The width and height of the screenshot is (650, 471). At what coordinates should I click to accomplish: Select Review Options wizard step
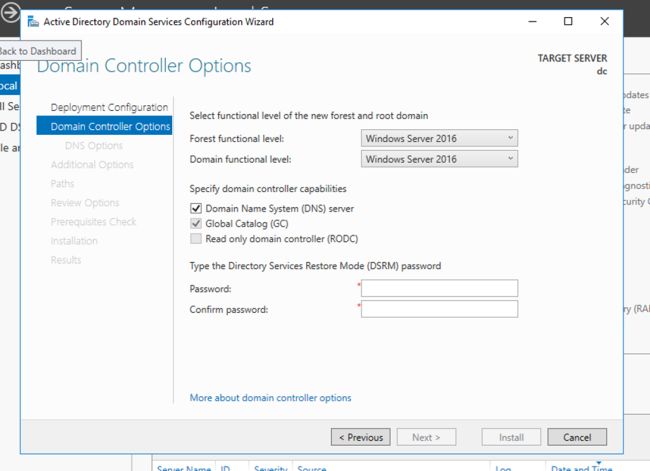tap(85, 203)
